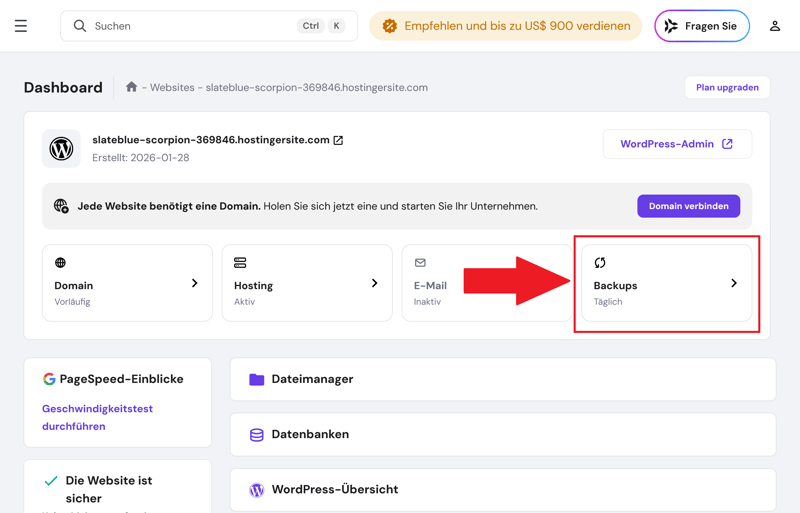Click the Dateimanager folder icon

click(x=257, y=380)
